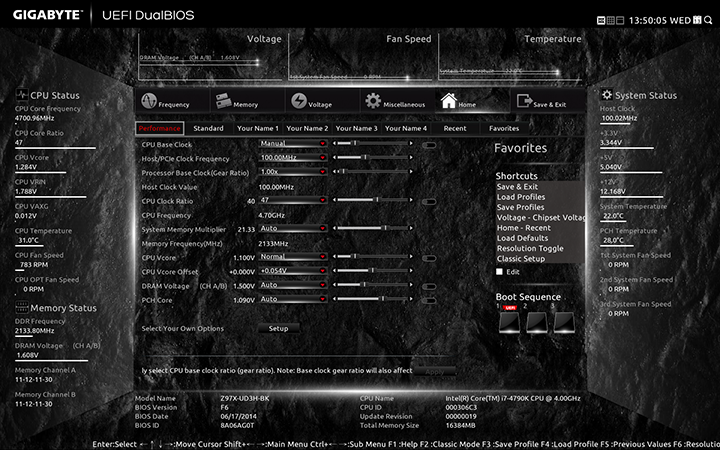Switch to the Standard tab
Screen dimensions: 720x450
pyautogui.click(x=208, y=128)
